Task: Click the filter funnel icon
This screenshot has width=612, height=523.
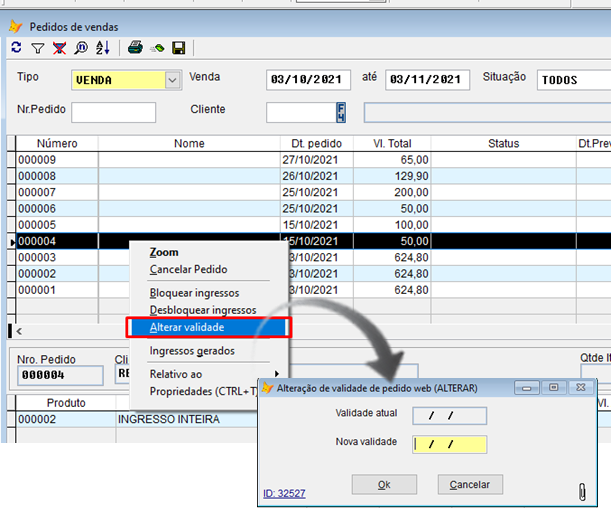Action: tap(37, 47)
